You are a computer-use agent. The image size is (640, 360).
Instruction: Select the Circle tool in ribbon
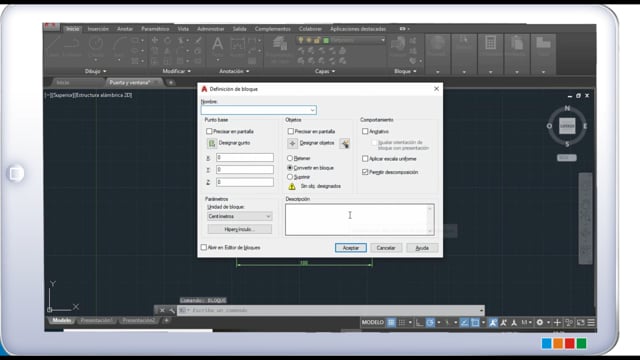click(x=96, y=45)
